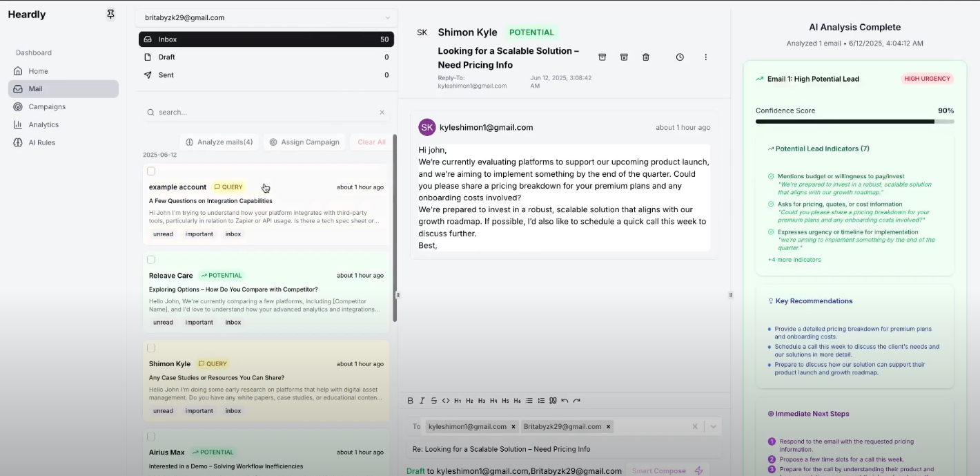980x476 pixels.
Task: Click the POTENTIAL badge next to Shimon Kyle header
Action: (531, 32)
